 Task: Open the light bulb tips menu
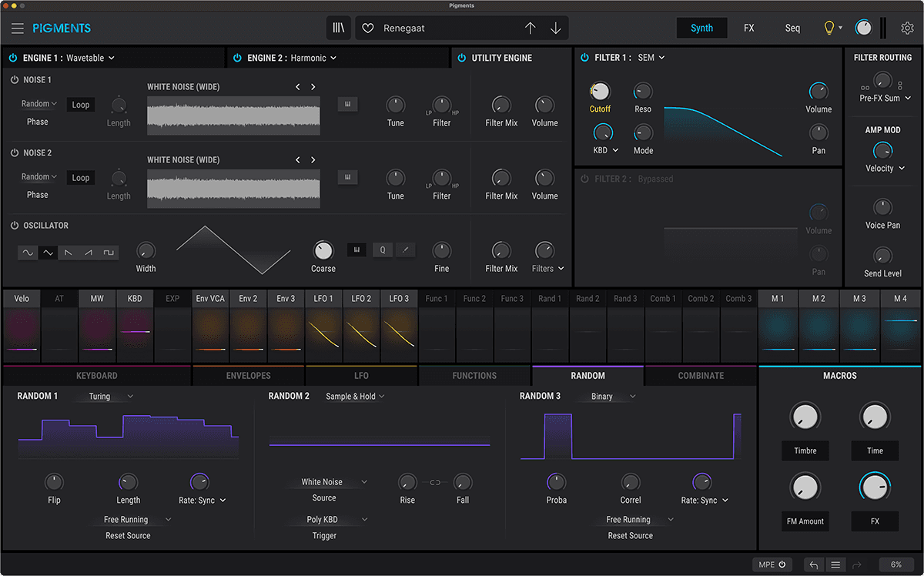(832, 28)
